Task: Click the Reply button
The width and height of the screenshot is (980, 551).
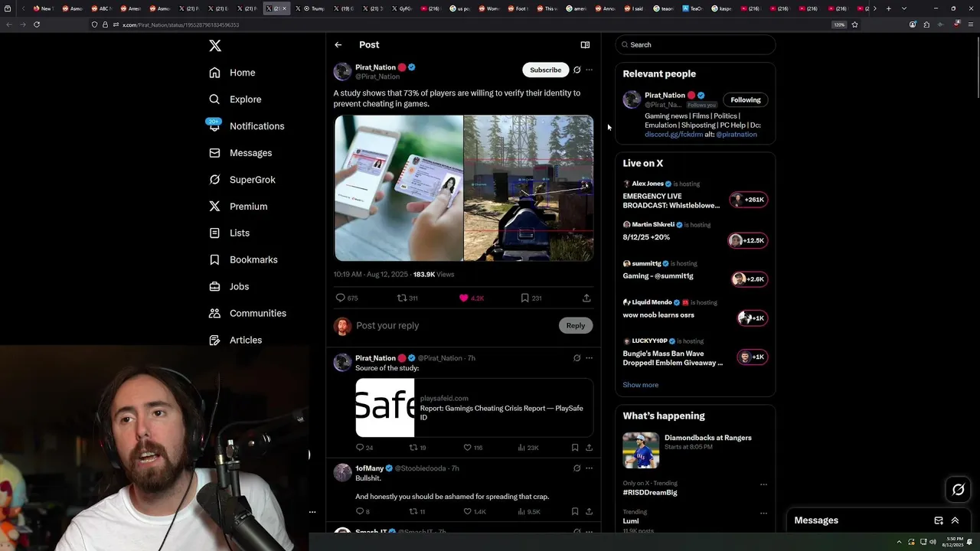Action: coord(576,325)
